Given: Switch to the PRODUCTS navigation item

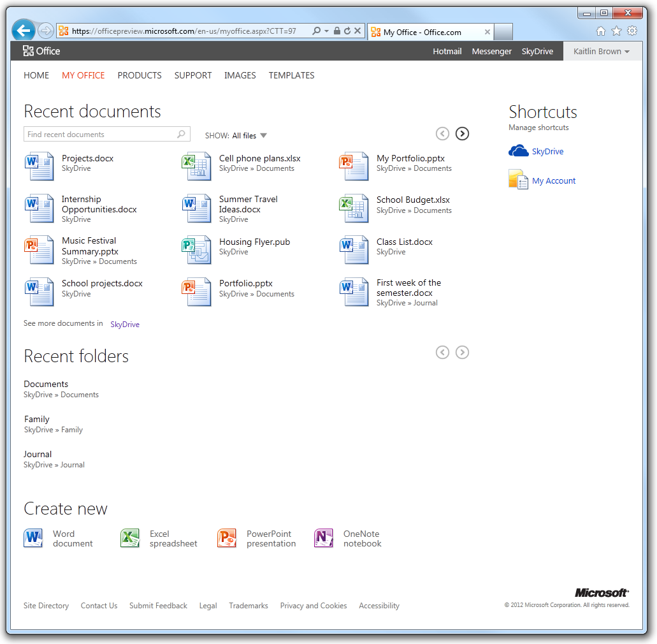Looking at the screenshot, I should [140, 75].
